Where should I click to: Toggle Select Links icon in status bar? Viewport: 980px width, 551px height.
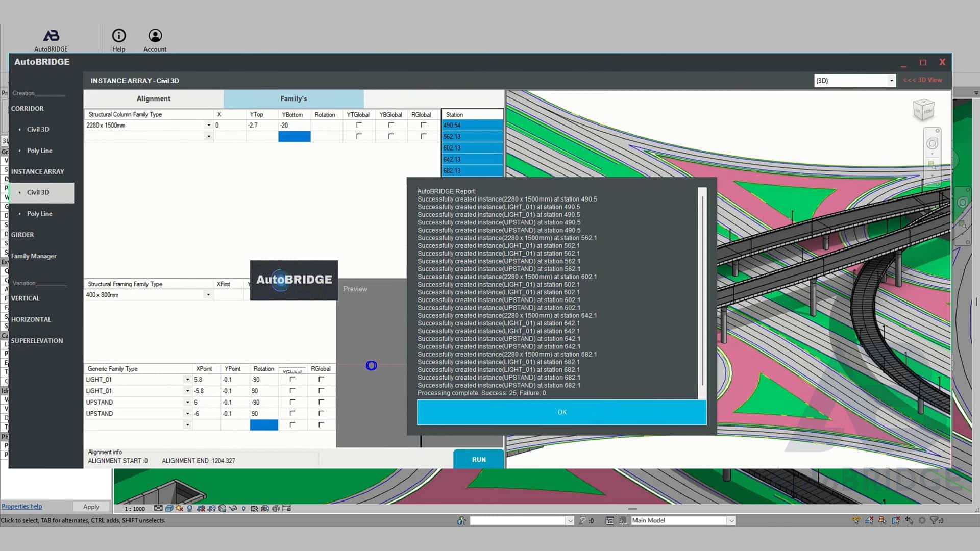(856, 520)
